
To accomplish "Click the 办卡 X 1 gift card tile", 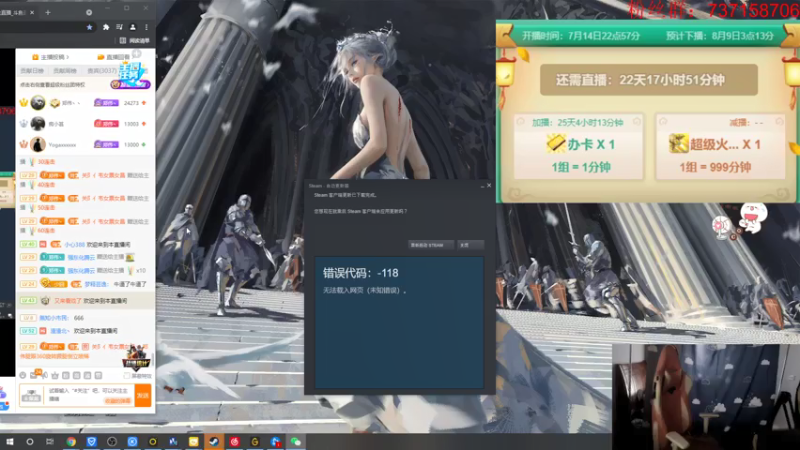I will [x=579, y=147].
